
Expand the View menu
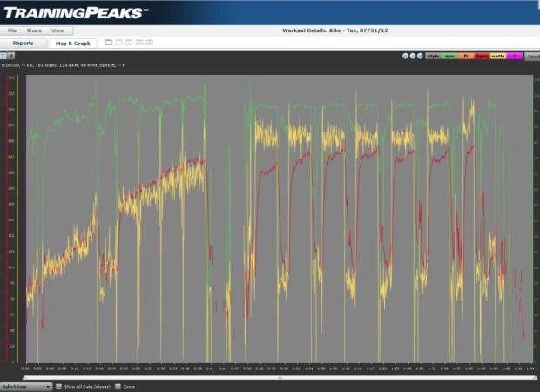click(57, 30)
